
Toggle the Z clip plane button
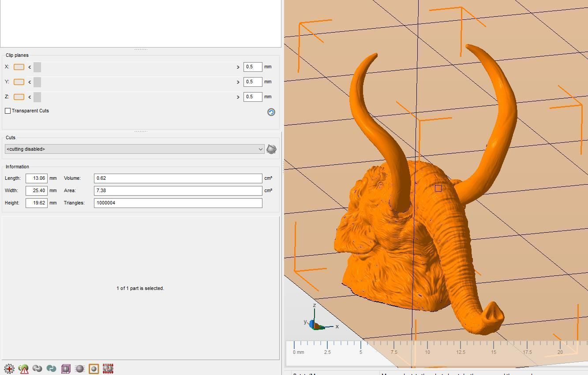pos(19,97)
